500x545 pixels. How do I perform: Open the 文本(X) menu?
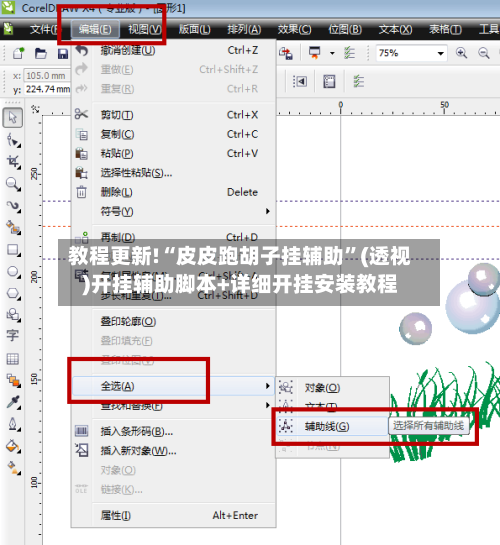click(395, 29)
